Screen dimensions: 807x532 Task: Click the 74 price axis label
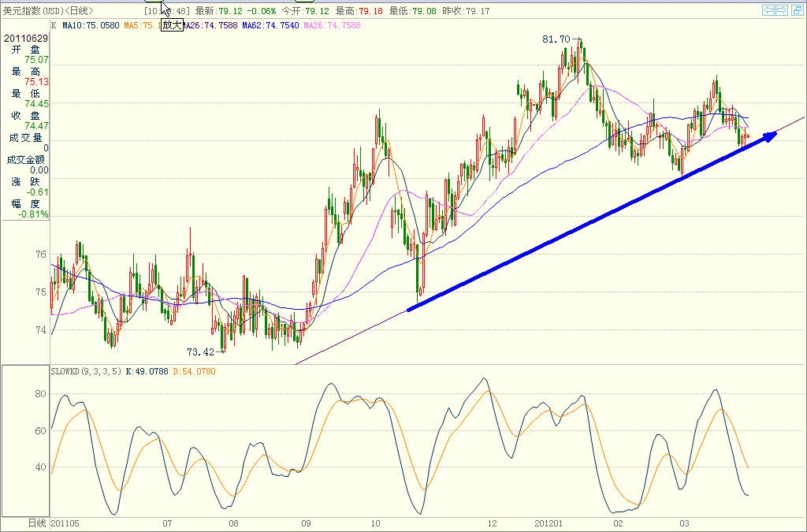coord(41,329)
